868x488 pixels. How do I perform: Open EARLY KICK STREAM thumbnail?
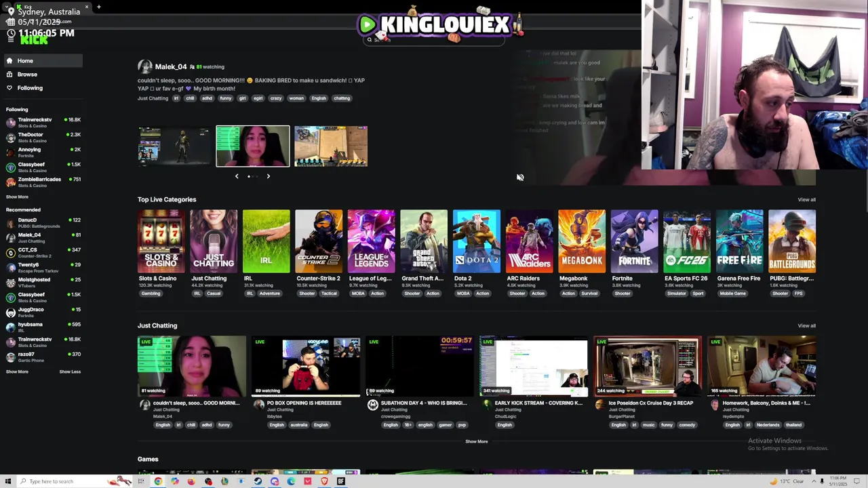click(534, 366)
